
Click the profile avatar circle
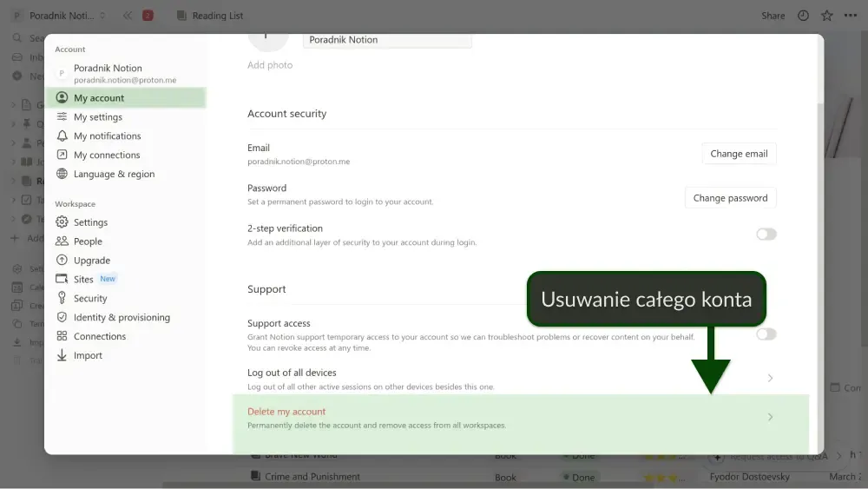click(x=268, y=43)
